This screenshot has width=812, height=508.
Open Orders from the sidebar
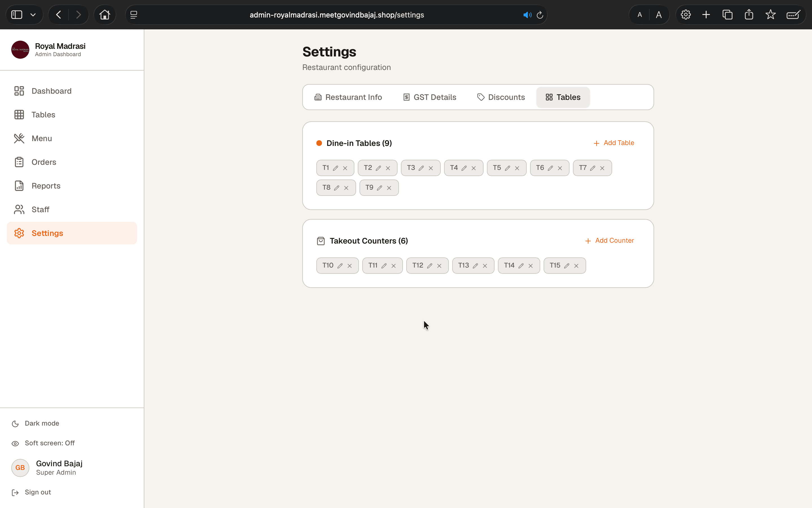(72, 162)
